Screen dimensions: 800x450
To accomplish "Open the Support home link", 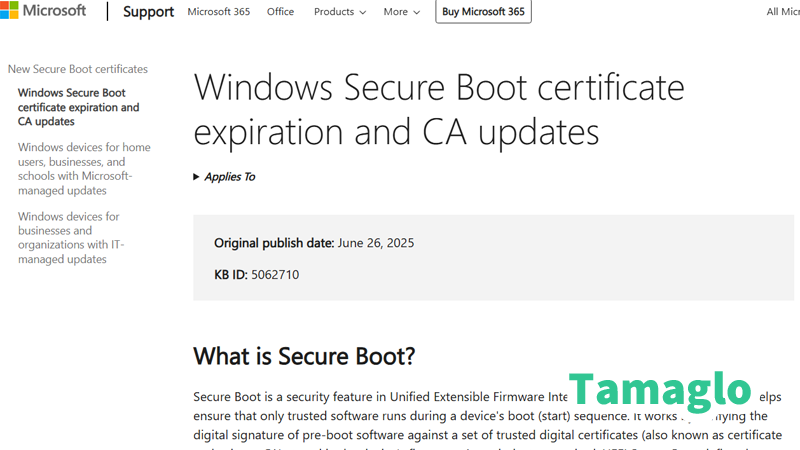I will click(x=148, y=12).
